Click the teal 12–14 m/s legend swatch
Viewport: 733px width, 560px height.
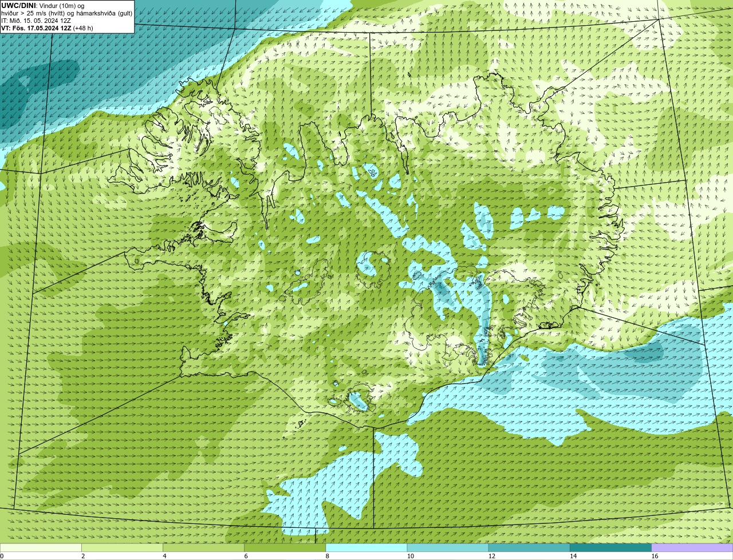(529, 548)
